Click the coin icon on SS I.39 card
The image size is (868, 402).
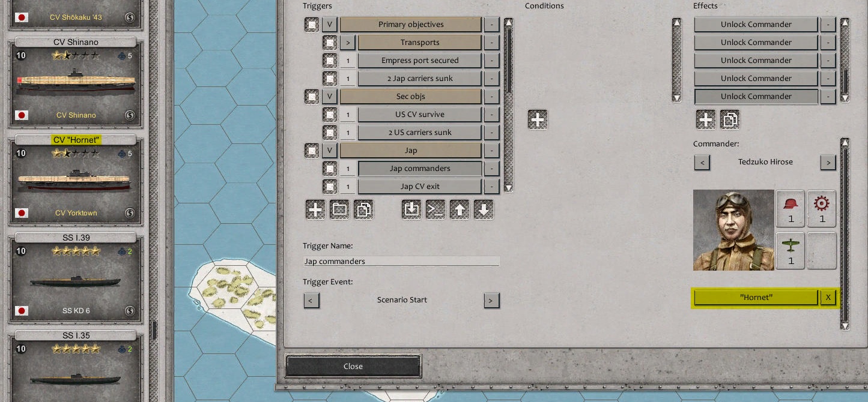(x=130, y=311)
